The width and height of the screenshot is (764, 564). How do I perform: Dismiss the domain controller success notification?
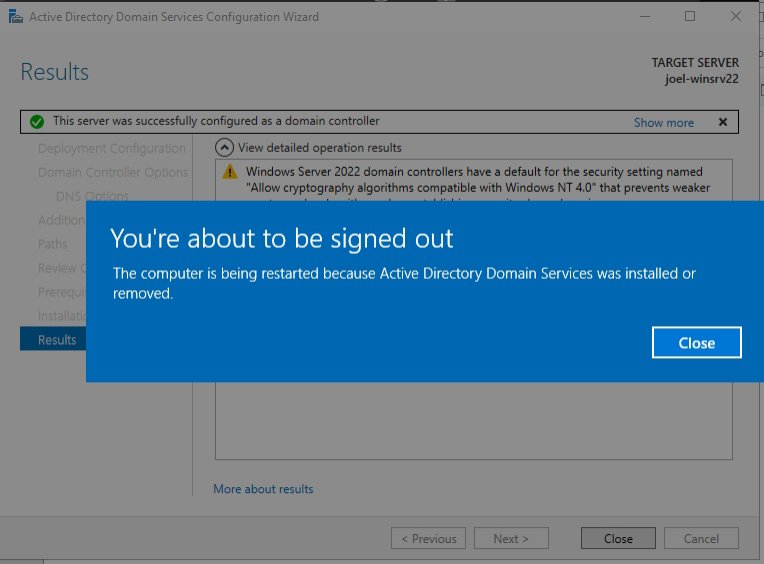click(x=723, y=122)
